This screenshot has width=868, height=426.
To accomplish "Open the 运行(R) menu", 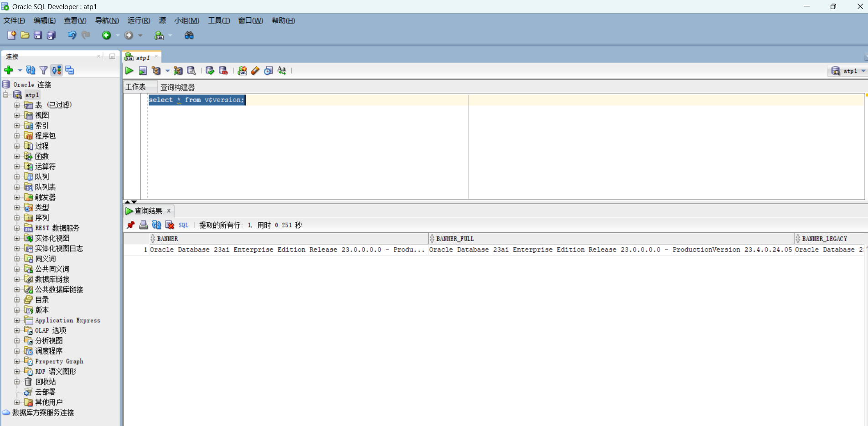I will coord(139,21).
